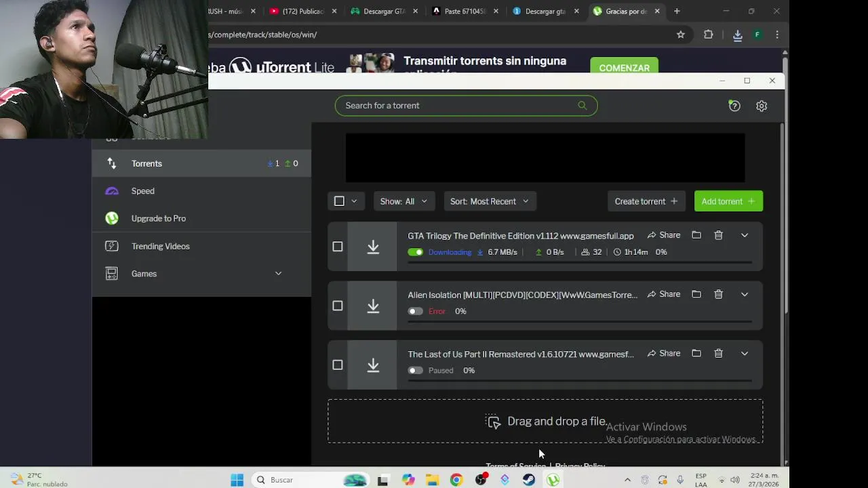868x488 pixels.
Task: Open Chrome extensions puzzle icon
Action: coord(709,35)
